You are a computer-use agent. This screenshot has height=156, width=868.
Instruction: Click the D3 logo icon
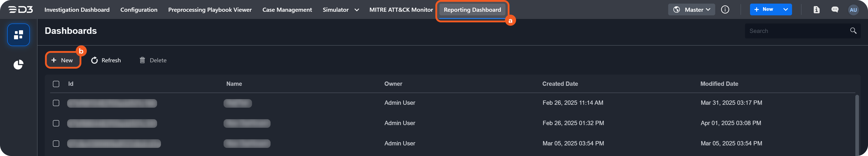pyautogui.click(x=21, y=10)
